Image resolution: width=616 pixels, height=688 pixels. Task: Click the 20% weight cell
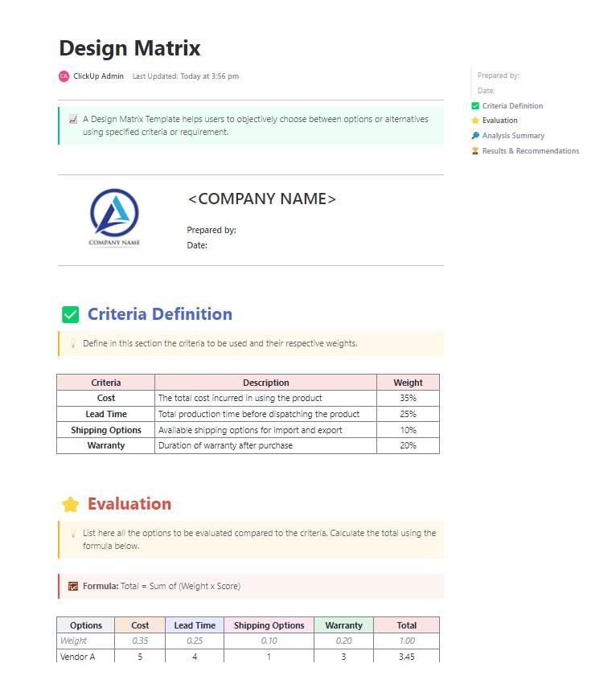click(x=408, y=445)
